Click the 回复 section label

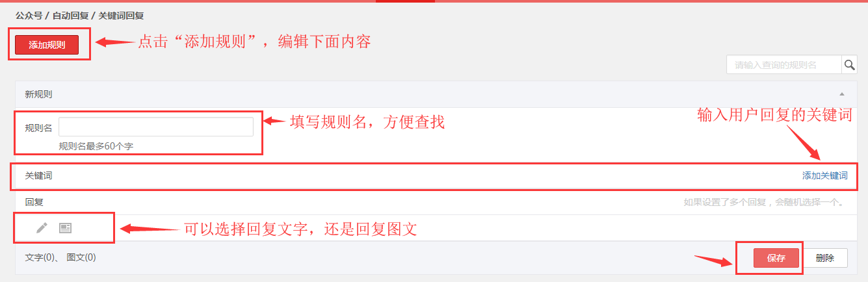coord(34,202)
